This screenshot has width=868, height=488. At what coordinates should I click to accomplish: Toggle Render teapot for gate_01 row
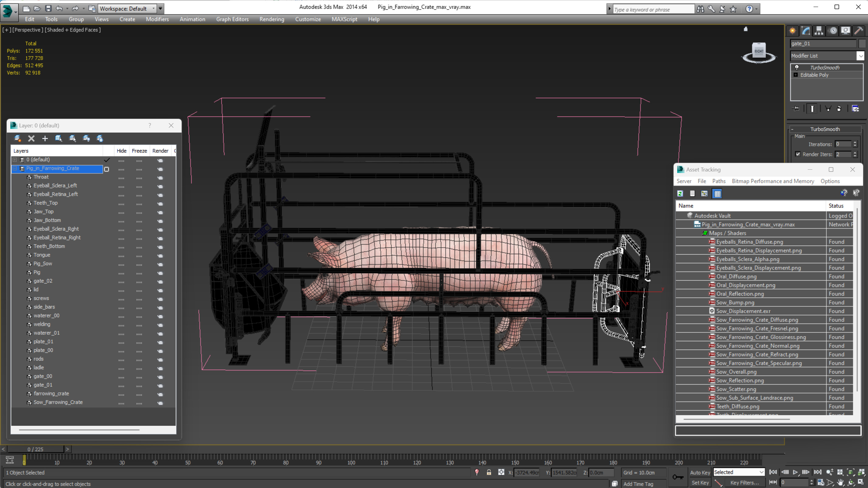(x=160, y=386)
